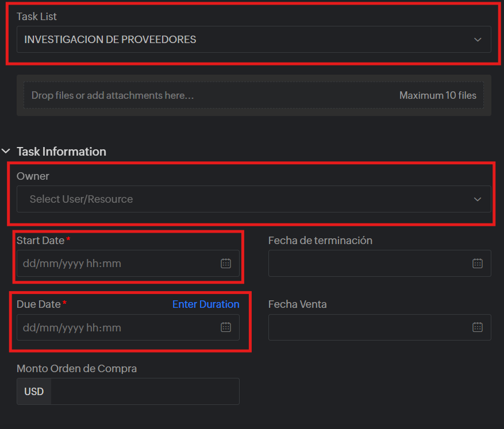Open the Due Date calendar picker icon
The height and width of the screenshot is (429, 504).
coord(226,327)
